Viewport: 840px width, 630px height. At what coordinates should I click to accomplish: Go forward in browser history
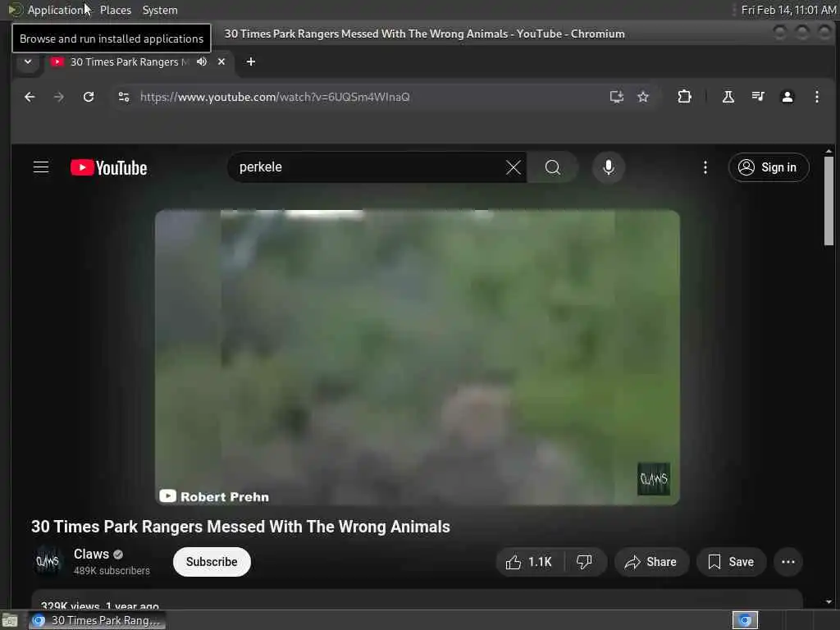coord(59,97)
